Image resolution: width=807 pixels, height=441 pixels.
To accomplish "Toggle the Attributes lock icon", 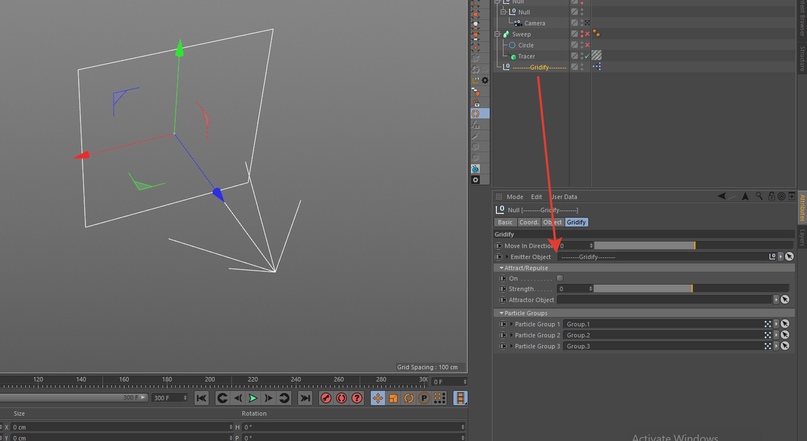I will pos(771,196).
